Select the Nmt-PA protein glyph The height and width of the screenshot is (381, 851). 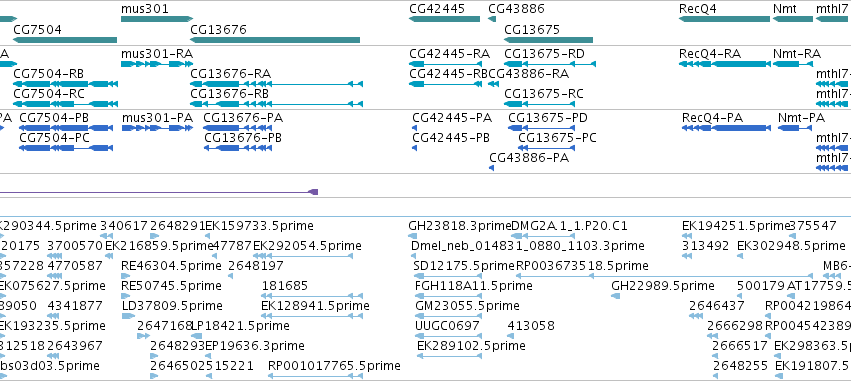click(x=795, y=128)
